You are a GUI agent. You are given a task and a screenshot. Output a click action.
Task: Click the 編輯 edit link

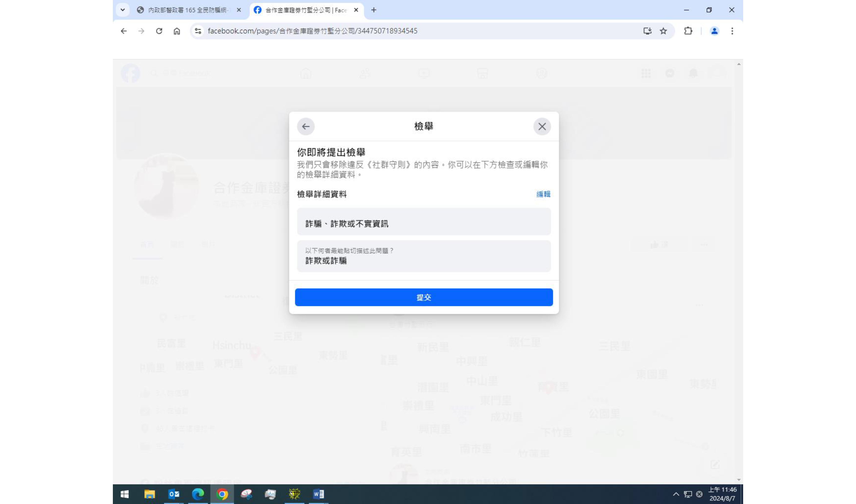(x=543, y=194)
